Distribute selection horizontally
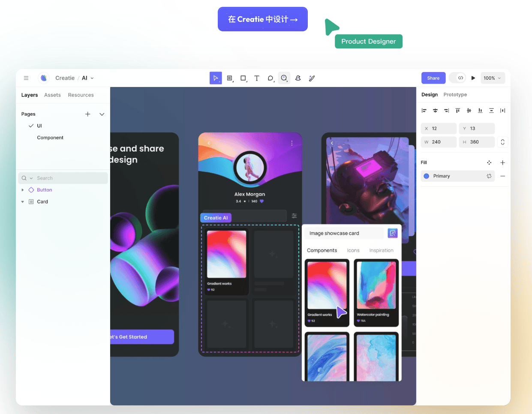This screenshot has width=532, height=414. [x=503, y=111]
